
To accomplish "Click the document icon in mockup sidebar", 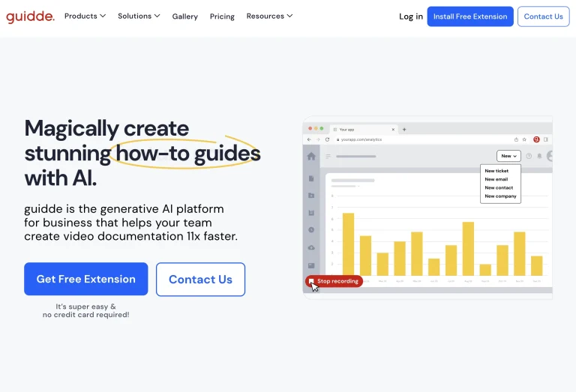I will coord(311,178).
